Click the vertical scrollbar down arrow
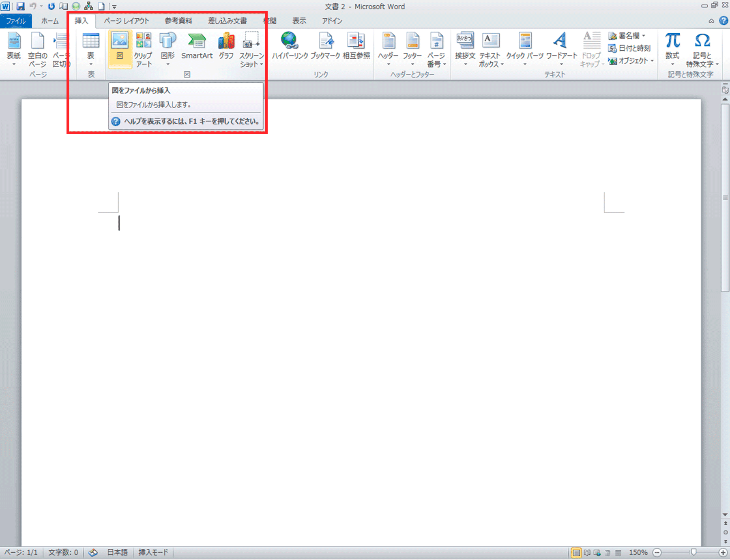Screen dimensions: 730x560 click(x=725, y=515)
